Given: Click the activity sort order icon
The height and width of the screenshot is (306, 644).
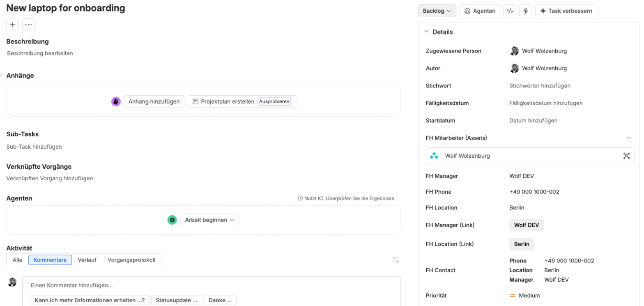Looking at the screenshot, I should click(x=396, y=260).
